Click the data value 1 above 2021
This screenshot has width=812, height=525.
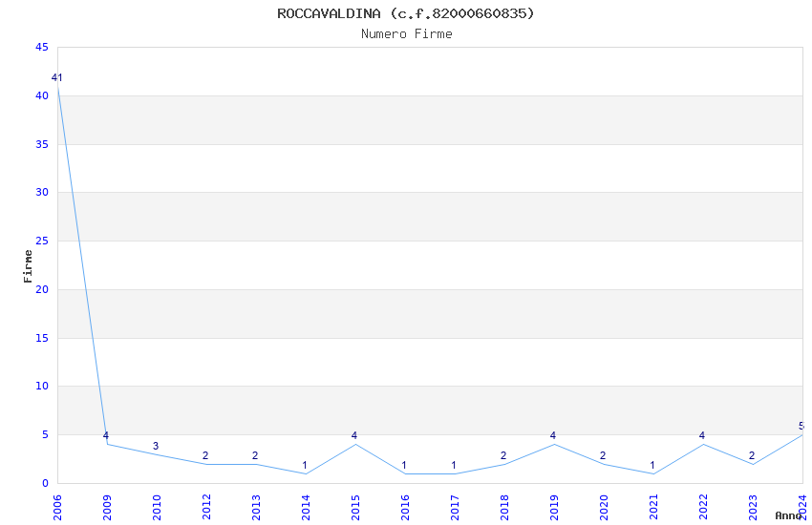[653, 466]
